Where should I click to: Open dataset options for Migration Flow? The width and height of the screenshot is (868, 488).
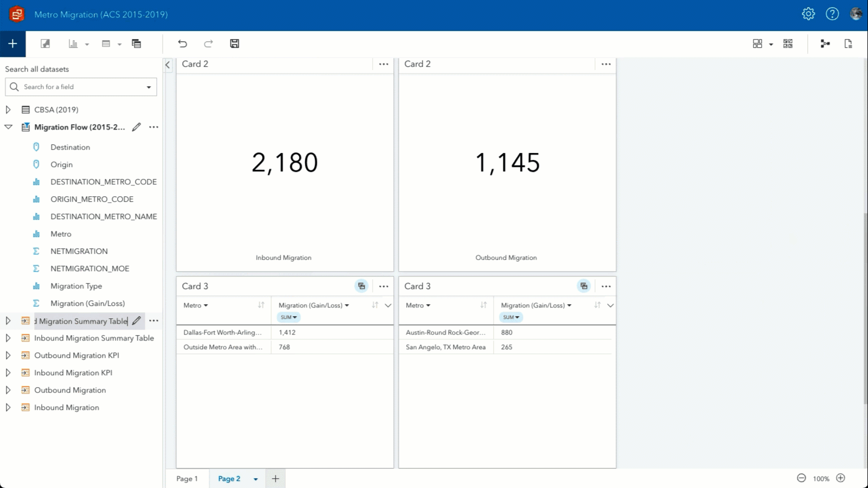click(x=154, y=127)
